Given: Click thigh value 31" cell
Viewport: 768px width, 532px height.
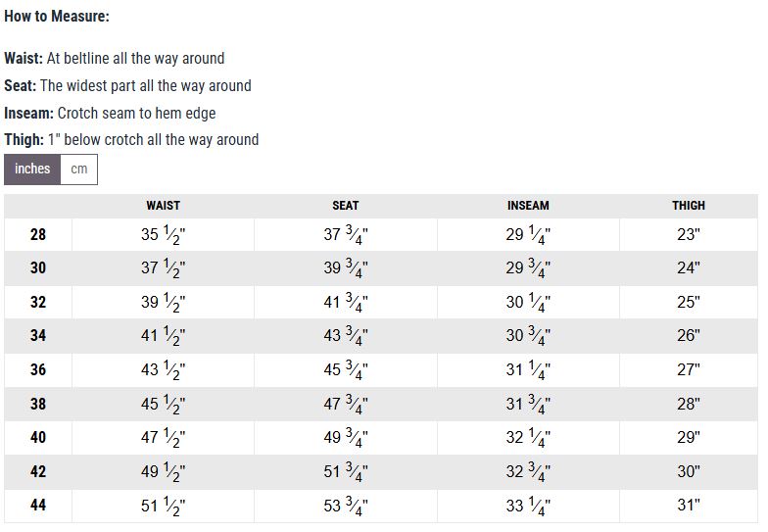Looking at the screenshot, I should [688, 506].
